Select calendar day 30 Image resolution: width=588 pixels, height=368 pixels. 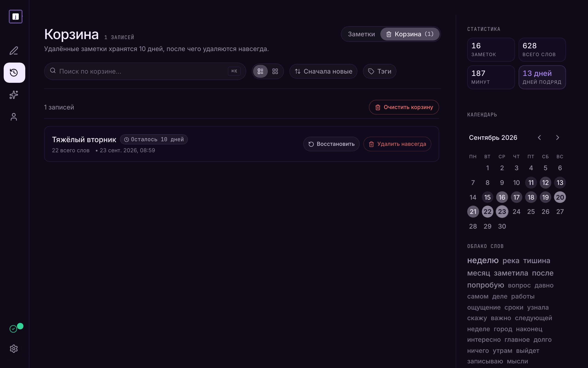[502, 226]
